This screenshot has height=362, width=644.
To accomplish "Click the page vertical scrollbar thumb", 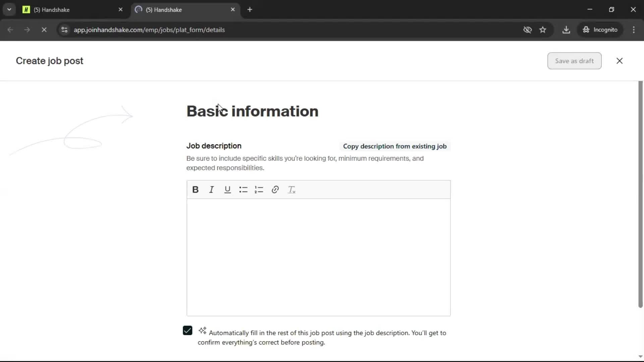I will 640,194.
